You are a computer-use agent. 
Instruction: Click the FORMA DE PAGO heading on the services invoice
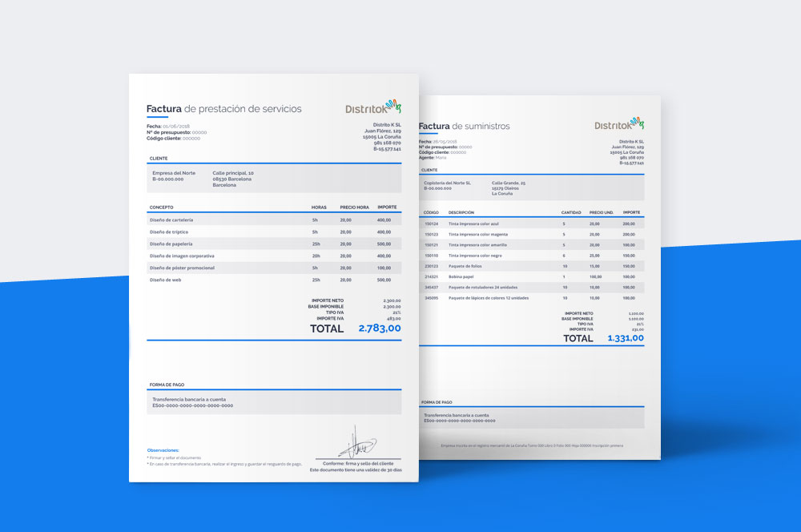(x=167, y=385)
